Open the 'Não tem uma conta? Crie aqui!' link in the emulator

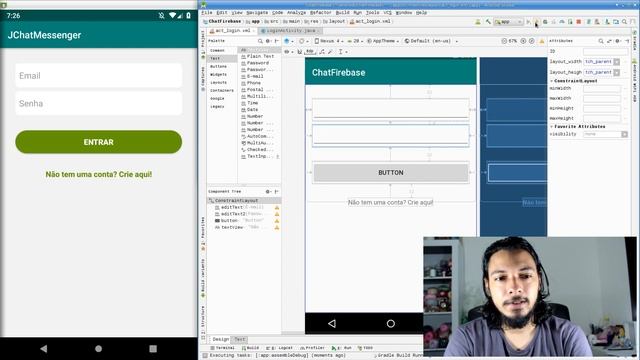[98, 174]
